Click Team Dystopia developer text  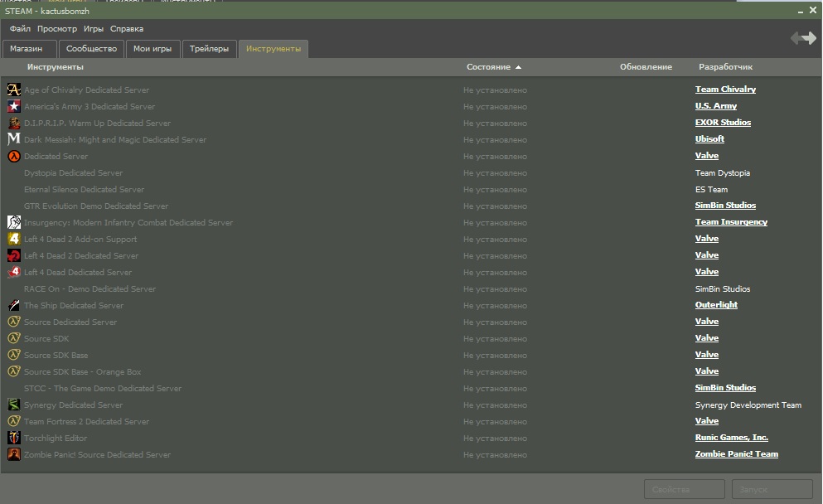[722, 173]
